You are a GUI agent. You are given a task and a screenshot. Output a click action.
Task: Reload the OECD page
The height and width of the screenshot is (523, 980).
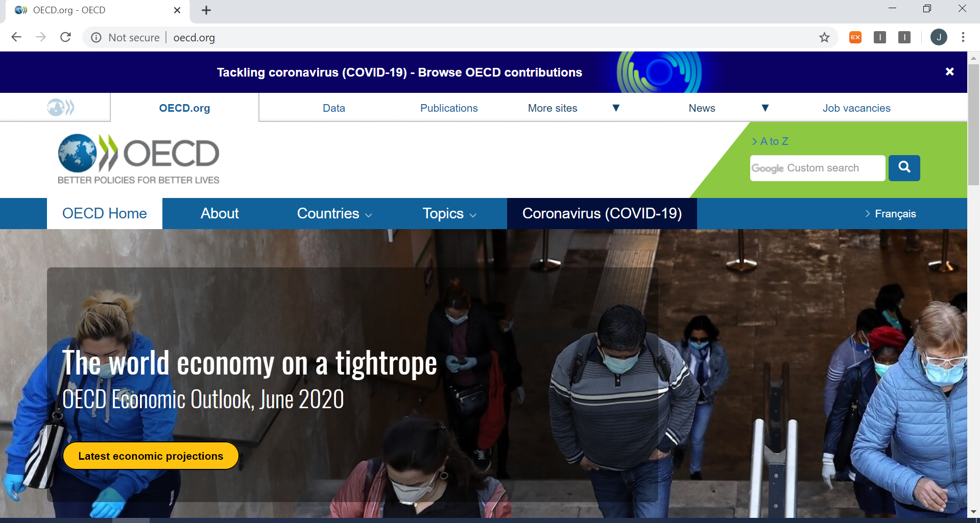click(65, 37)
